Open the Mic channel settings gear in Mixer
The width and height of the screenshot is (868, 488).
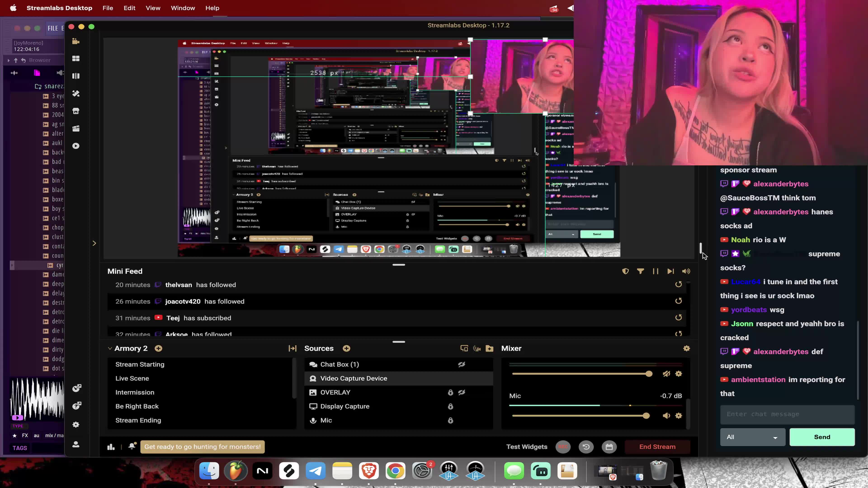[679, 416]
